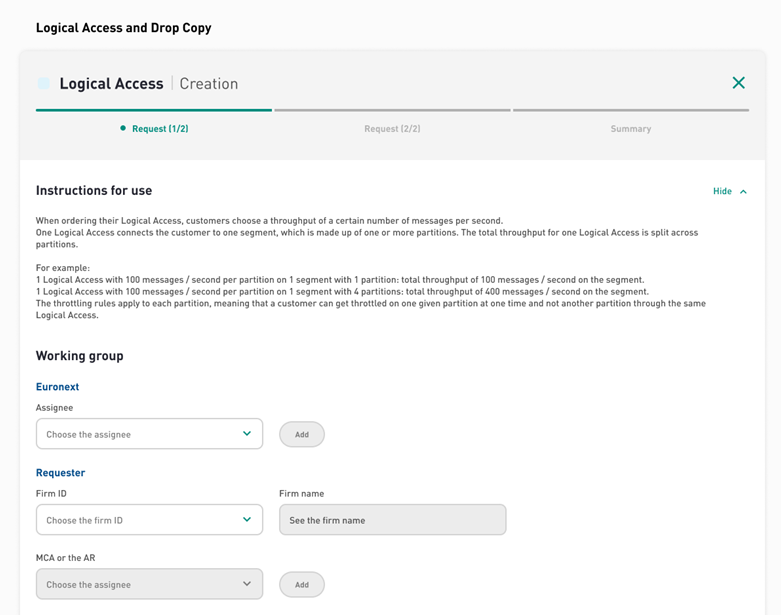This screenshot has width=781, height=615.
Task: Click the green Request (1/2) step dot
Action: point(123,128)
